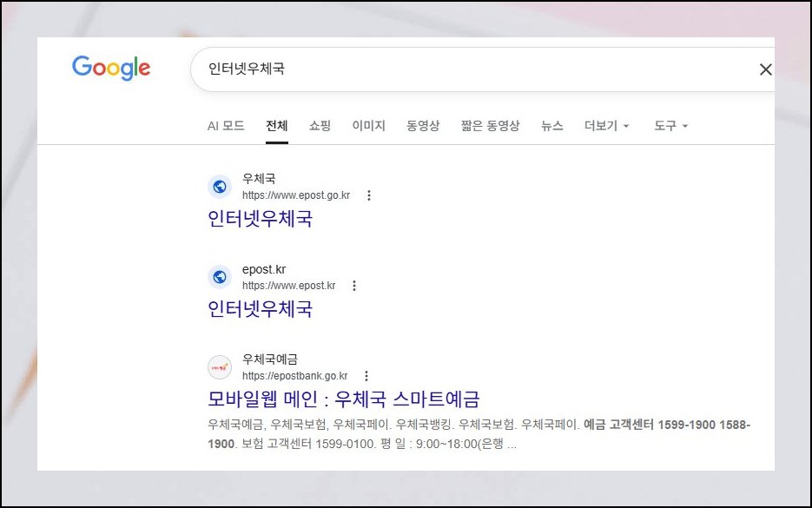This screenshot has height=508, width=812.
Task: Click the 우체국예금 site name
Action: [x=270, y=360]
